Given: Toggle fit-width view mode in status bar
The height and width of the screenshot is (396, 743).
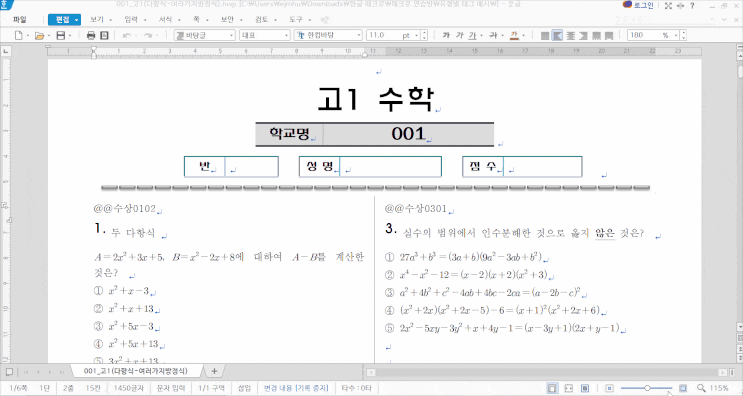Looking at the screenshot, I should click(569, 388).
